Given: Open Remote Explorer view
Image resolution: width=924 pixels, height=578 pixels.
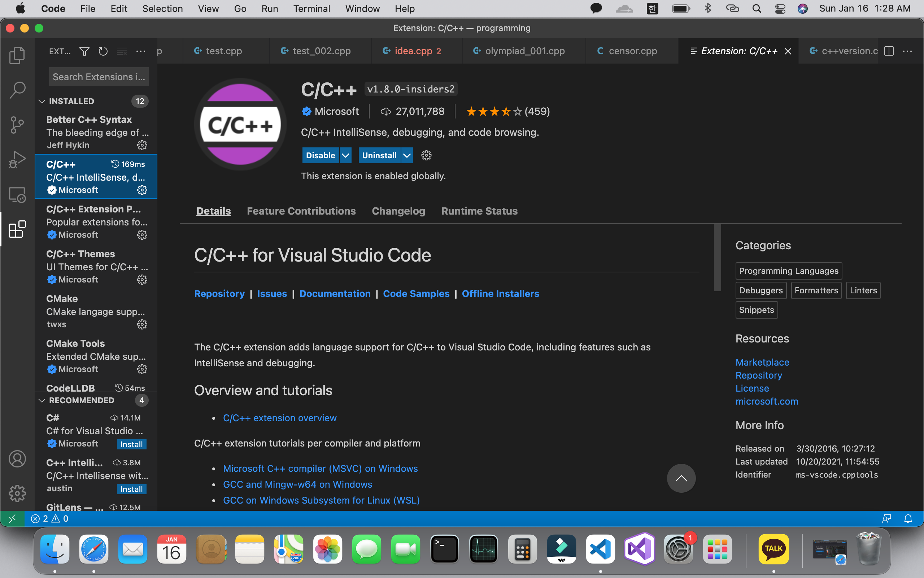Looking at the screenshot, I should [x=17, y=195].
